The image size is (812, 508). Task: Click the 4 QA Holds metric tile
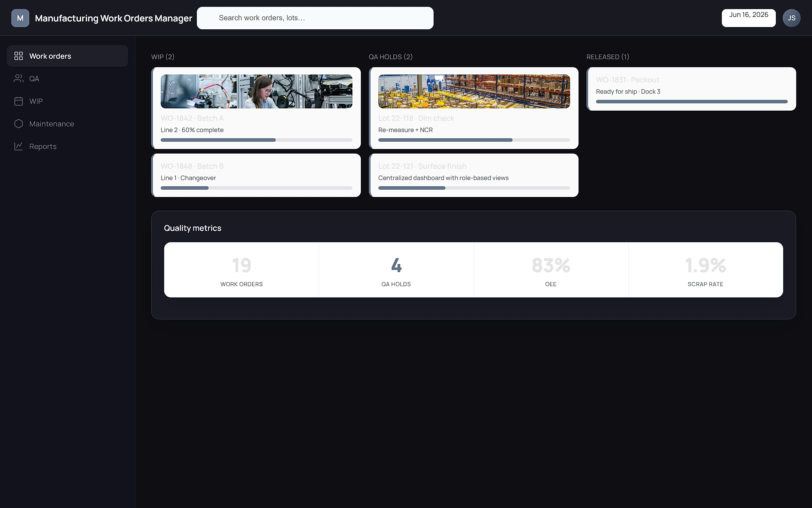click(x=396, y=270)
